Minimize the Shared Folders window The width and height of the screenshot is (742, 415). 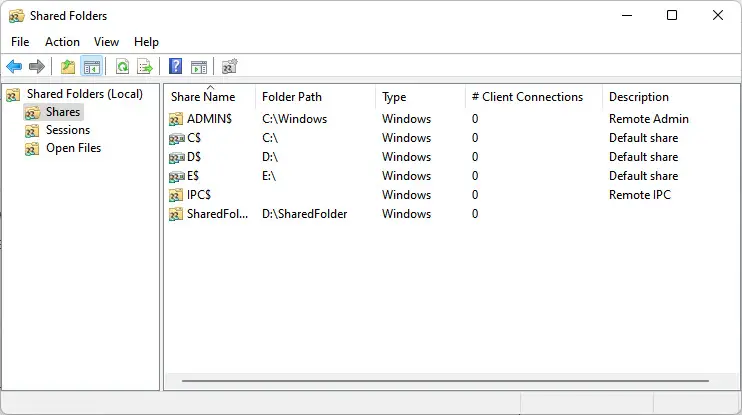[x=627, y=15]
